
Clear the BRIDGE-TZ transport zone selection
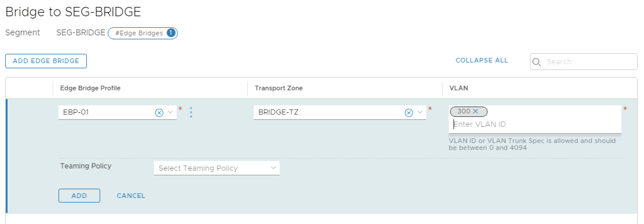tap(409, 113)
